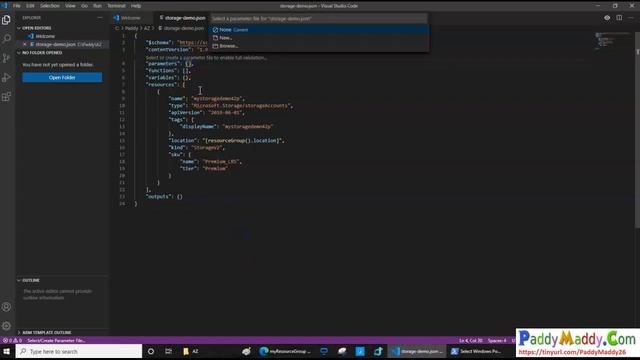
Task: Choose Browse... in the parameter file picker
Action: coord(319,46)
